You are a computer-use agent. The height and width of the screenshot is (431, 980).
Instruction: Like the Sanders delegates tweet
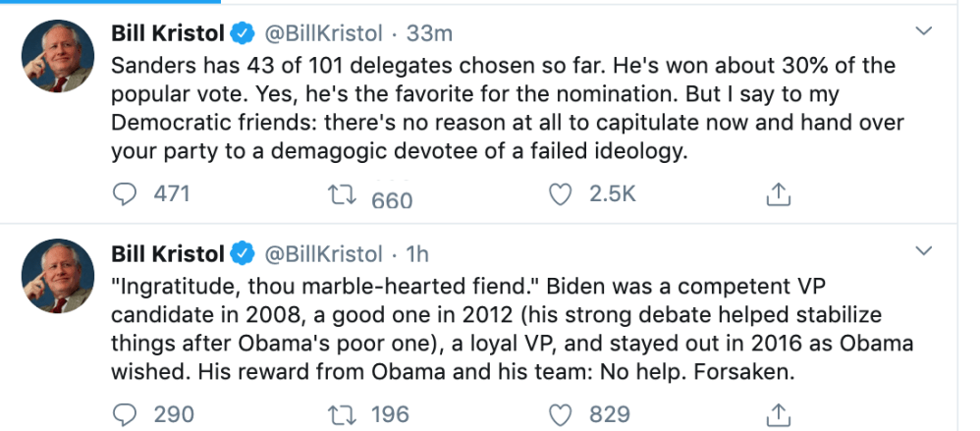point(561,194)
